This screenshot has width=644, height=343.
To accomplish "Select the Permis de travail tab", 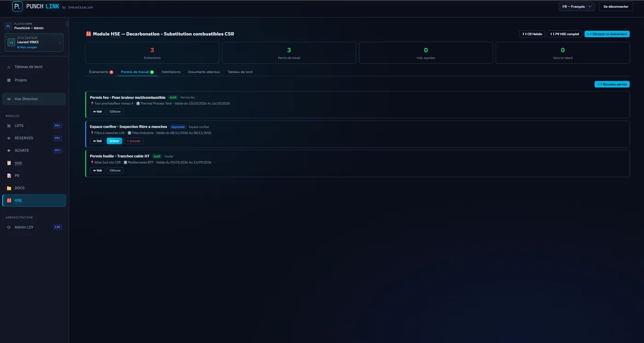I will (x=138, y=72).
